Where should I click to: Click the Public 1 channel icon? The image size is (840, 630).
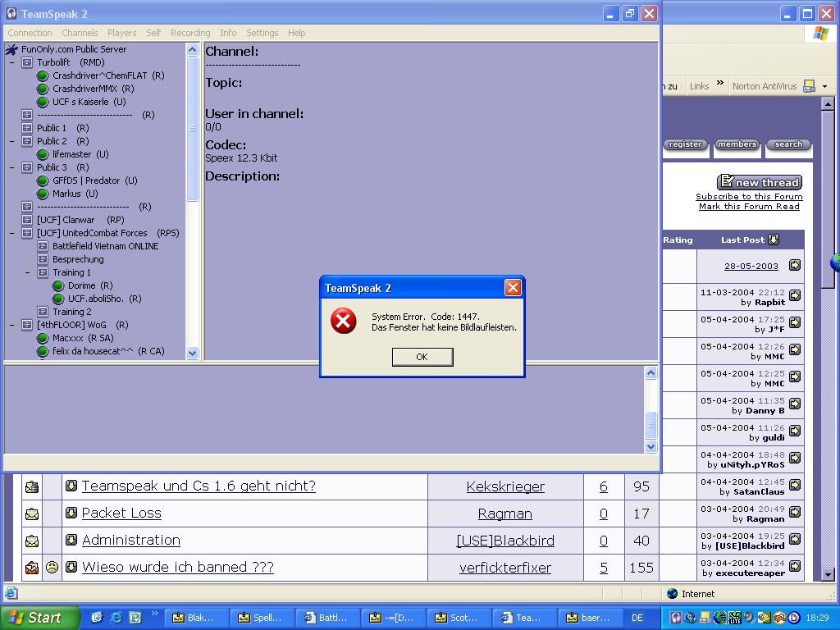point(27,128)
